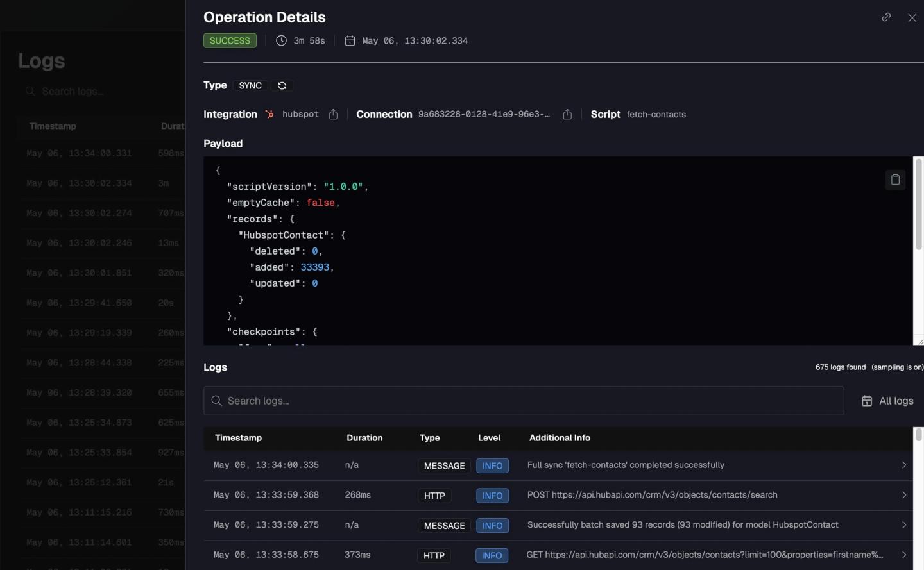The width and height of the screenshot is (924, 570).
Task: Open the connection share icon
Action: (567, 114)
